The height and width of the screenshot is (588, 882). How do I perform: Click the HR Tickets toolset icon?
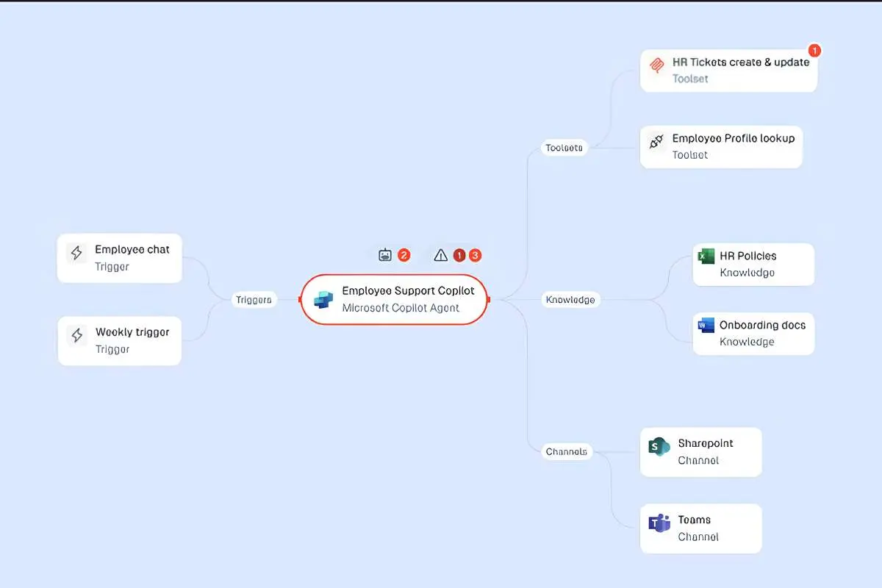click(656, 66)
